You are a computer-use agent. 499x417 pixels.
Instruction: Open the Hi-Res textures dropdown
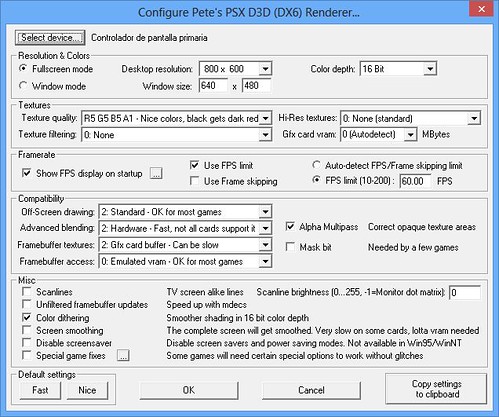(410, 118)
